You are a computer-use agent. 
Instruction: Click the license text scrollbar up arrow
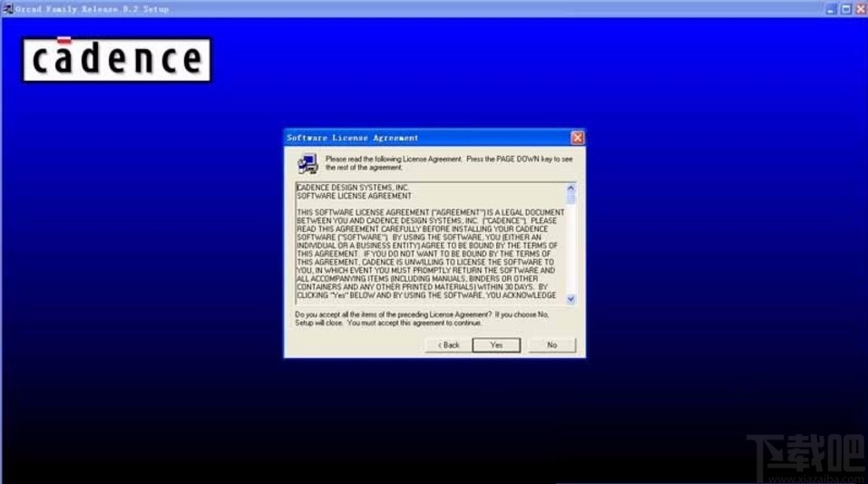click(571, 188)
